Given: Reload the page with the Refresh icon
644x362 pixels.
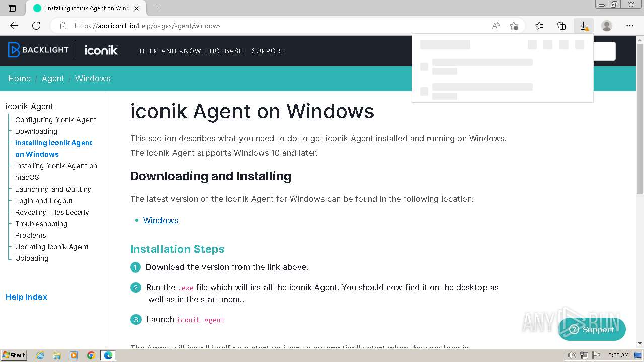Looking at the screenshot, I should tap(36, 26).
